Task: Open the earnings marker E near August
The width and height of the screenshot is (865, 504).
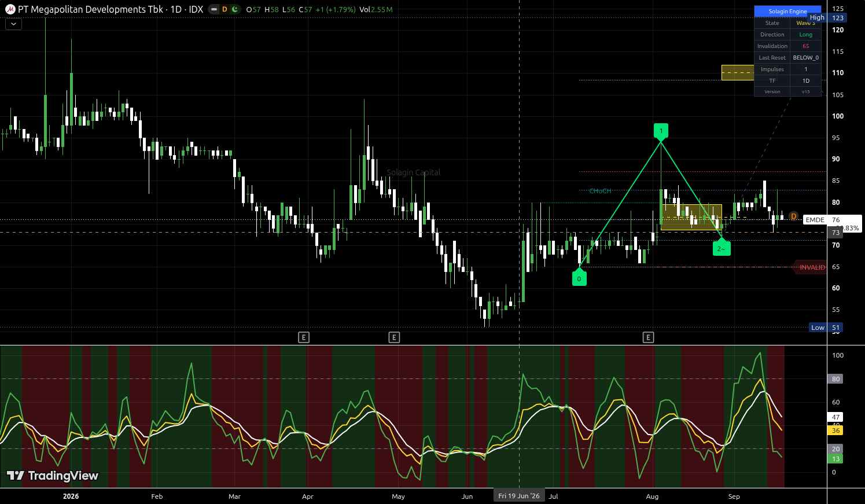Action: coord(648,337)
